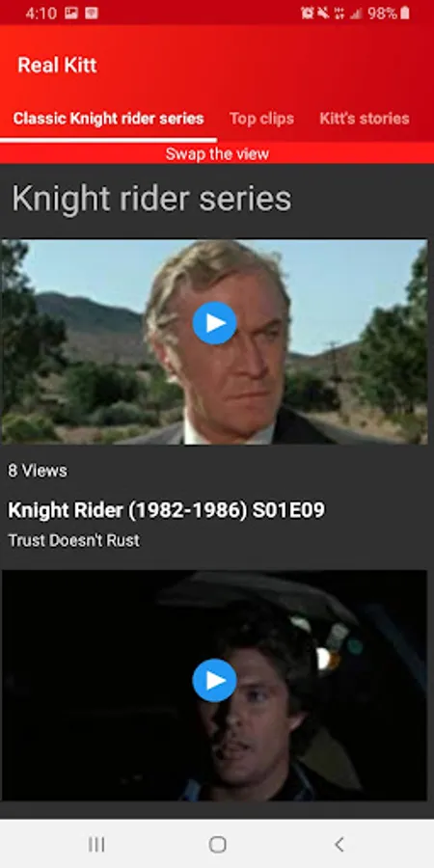Tap the play button on the second video
434x868 pixels.
(x=215, y=680)
